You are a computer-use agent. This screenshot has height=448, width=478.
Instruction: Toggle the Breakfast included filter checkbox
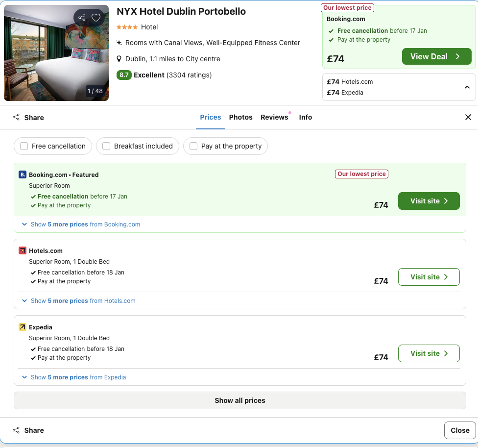coord(106,146)
